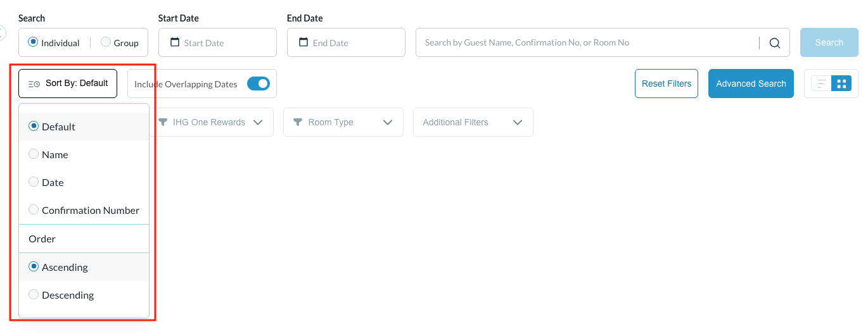868x336 pixels.
Task: Open the Room Type dropdown chevron
Action: tap(388, 122)
